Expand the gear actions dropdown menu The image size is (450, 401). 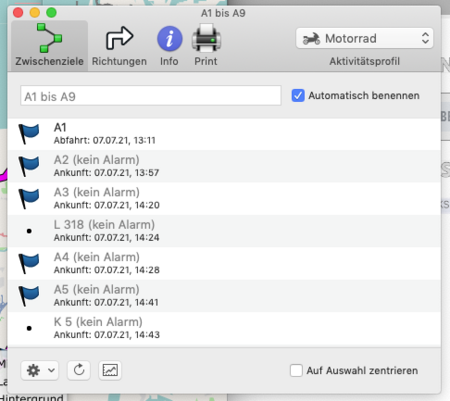coord(40,370)
